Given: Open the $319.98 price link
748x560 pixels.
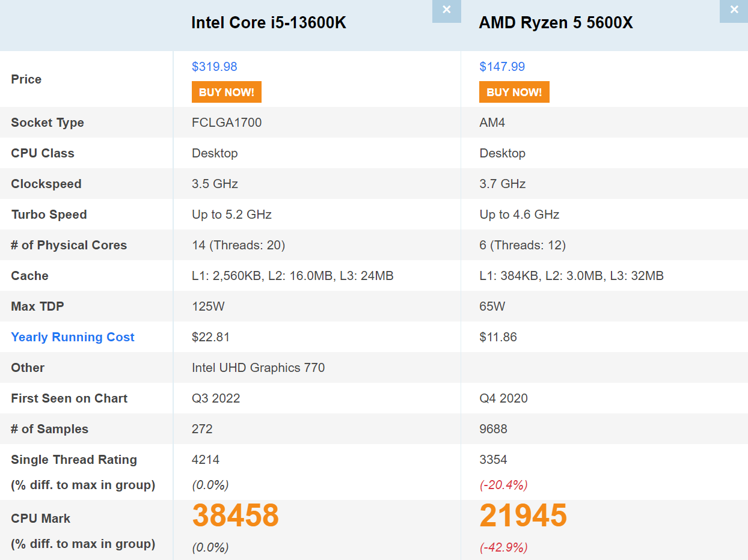Looking at the screenshot, I should coord(215,67).
